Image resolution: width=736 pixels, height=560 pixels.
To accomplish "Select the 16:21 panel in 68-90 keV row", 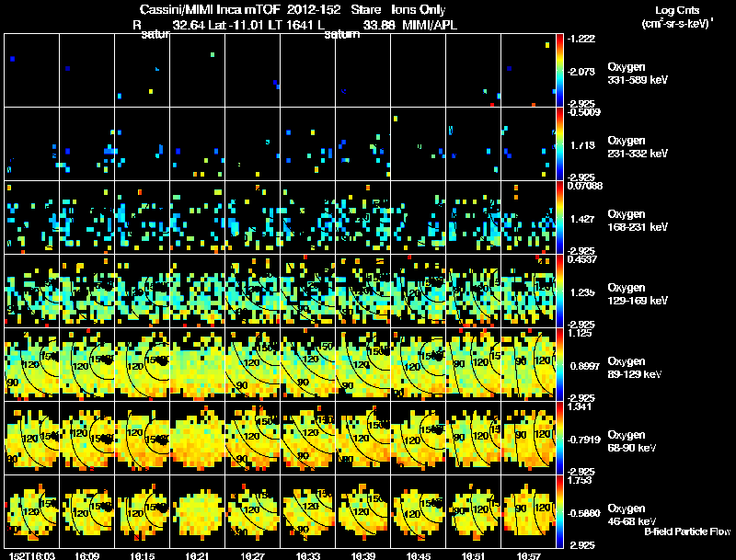I will tap(198, 438).
